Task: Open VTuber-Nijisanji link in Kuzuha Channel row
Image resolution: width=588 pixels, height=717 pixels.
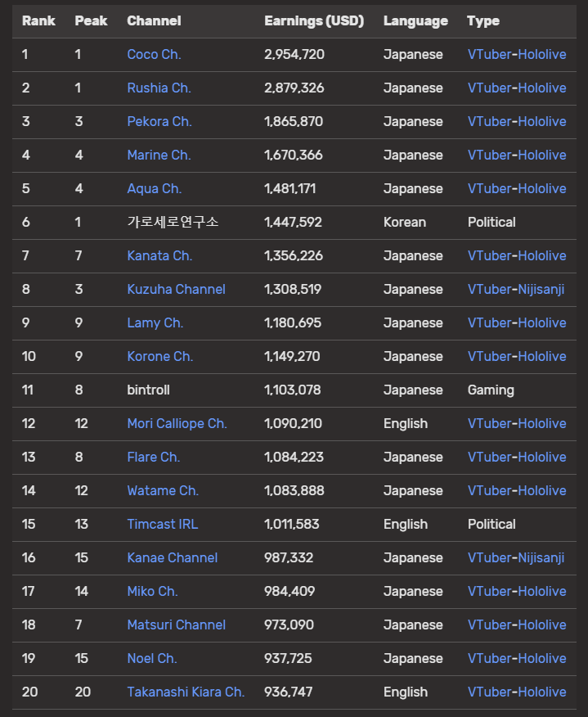Action: click(516, 289)
